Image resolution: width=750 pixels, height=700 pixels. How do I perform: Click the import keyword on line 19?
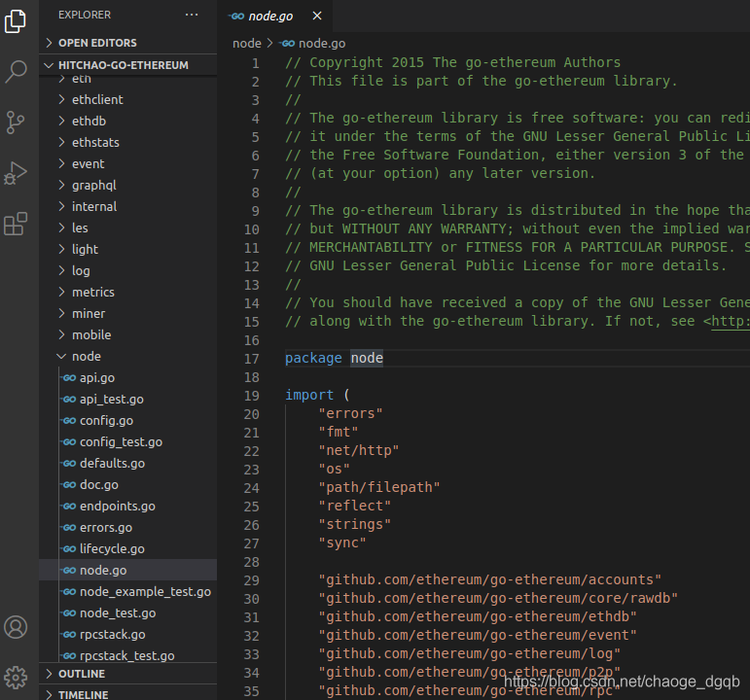click(309, 395)
